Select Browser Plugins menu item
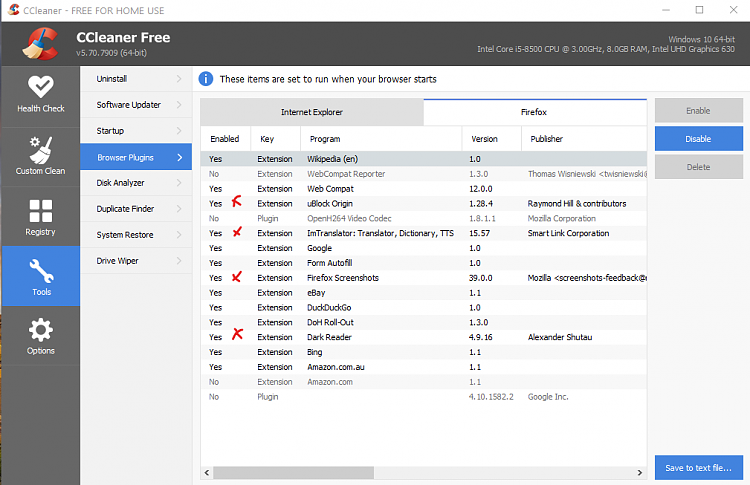The height and width of the screenshot is (485, 750). coord(136,157)
